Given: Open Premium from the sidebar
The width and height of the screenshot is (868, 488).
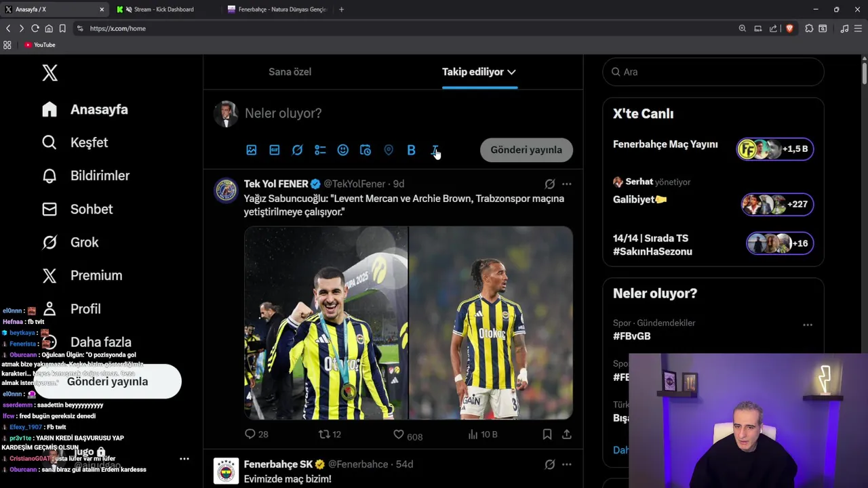Looking at the screenshot, I should pyautogui.click(x=82, y=276).
